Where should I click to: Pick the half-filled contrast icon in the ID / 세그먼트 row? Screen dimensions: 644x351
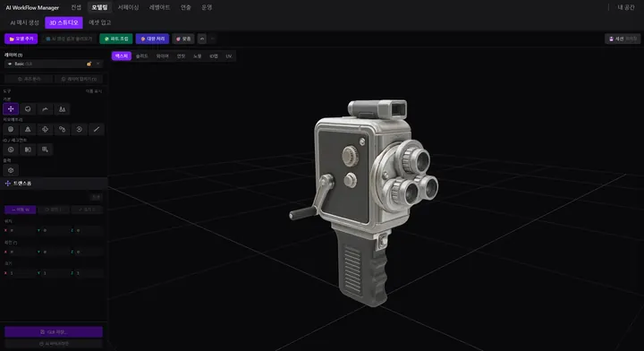click(28, 150)
